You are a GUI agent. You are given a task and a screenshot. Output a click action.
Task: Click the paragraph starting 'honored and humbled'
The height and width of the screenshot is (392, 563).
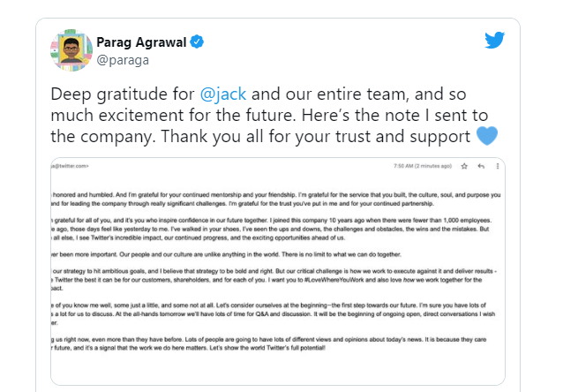275,199
